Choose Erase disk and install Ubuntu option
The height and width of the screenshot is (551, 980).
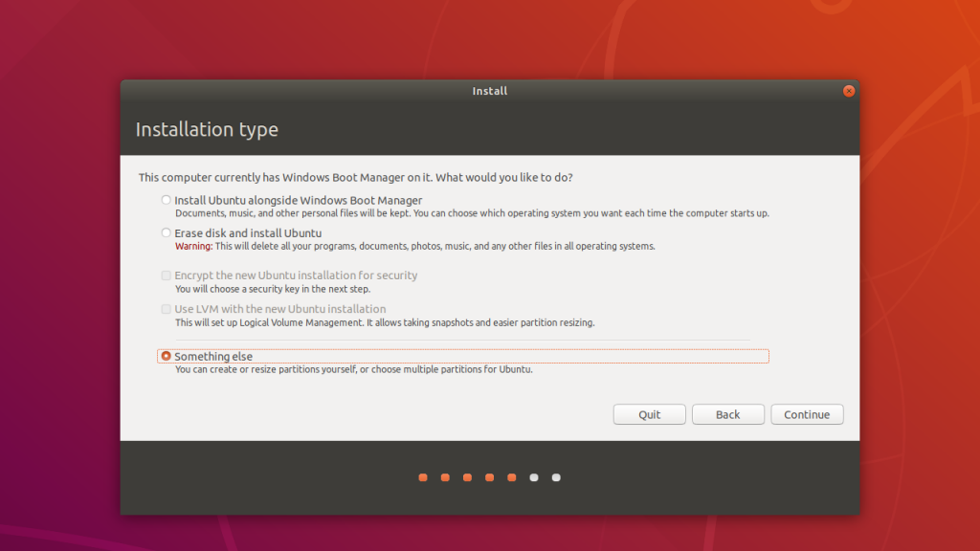[x=166, y=233]
